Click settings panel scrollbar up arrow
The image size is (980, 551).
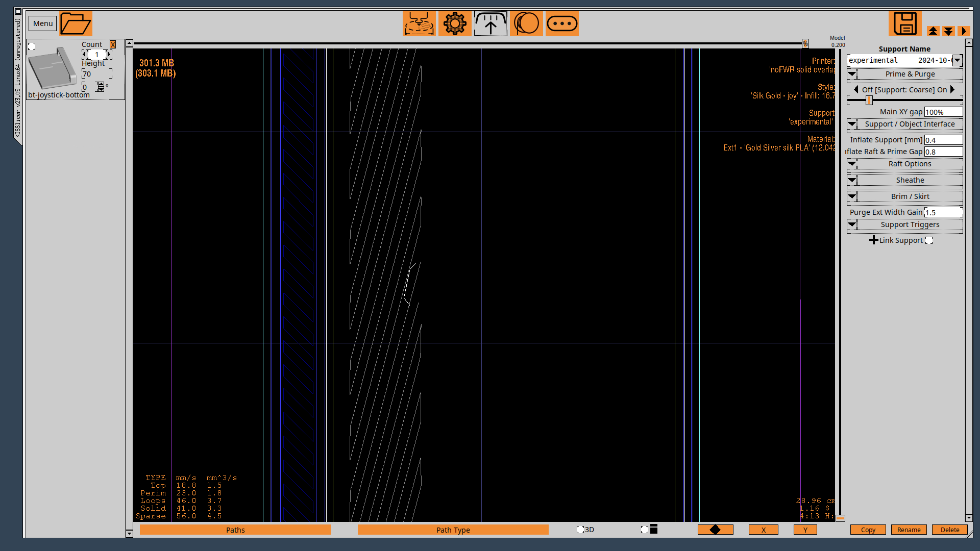coord(969,43)
